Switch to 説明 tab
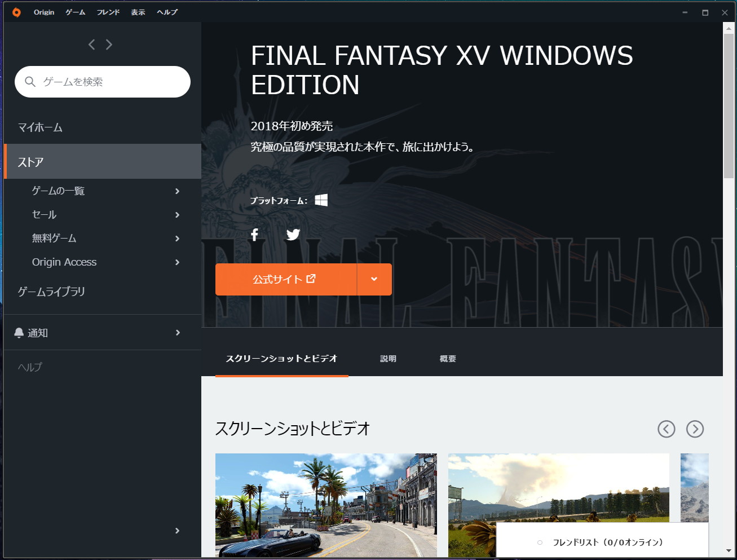The image size is (737, 560). click(388, 359)
